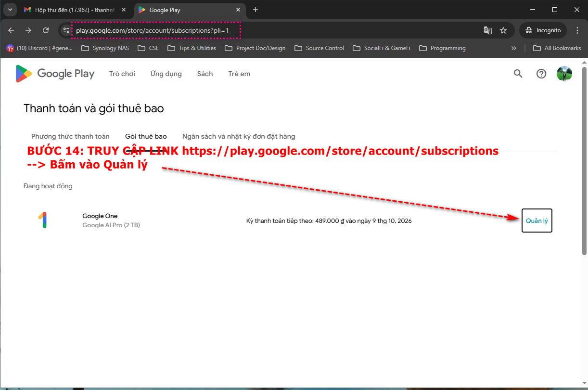The height and width of the screenshot is (390, 588).
Task: Click the Google Play logo
Action: 55,74
